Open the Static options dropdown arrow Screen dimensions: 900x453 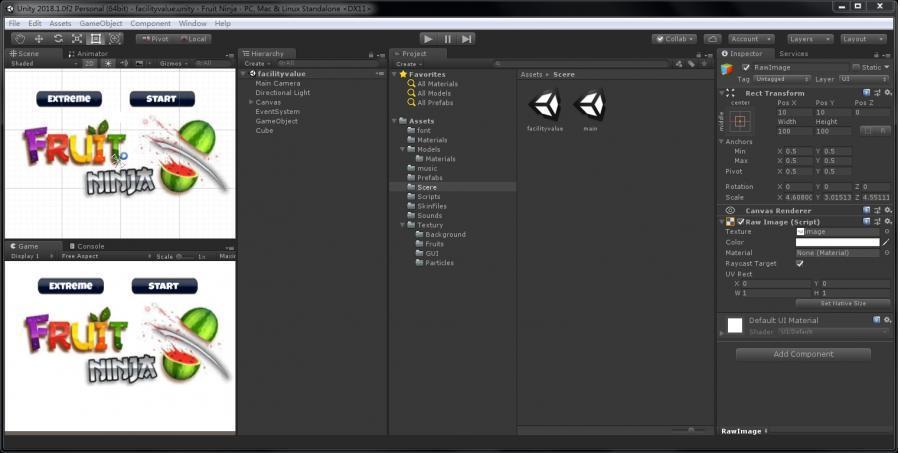[x=887, y=67]
